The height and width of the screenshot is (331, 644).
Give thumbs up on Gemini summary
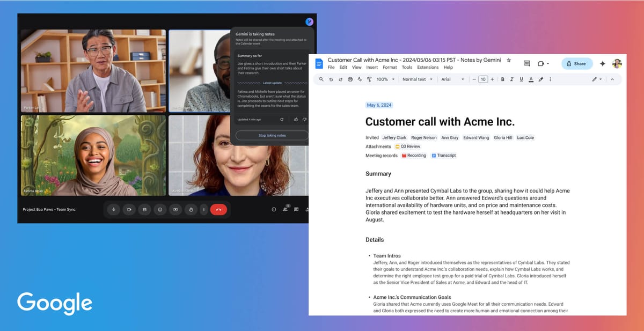tap(296, 119)
